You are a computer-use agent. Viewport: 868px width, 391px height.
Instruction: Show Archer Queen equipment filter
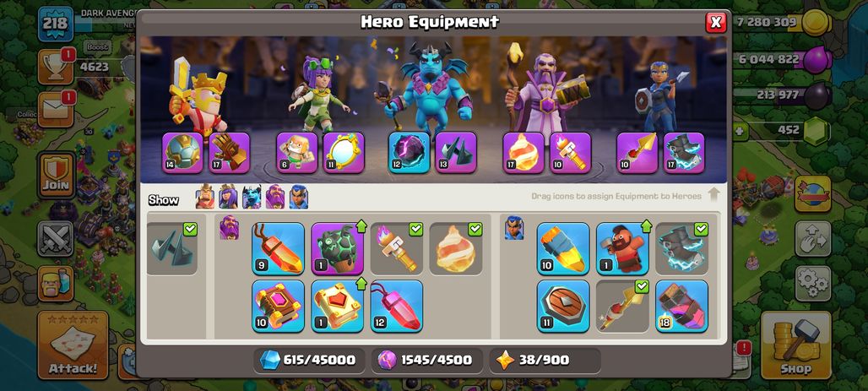(228, 197)
